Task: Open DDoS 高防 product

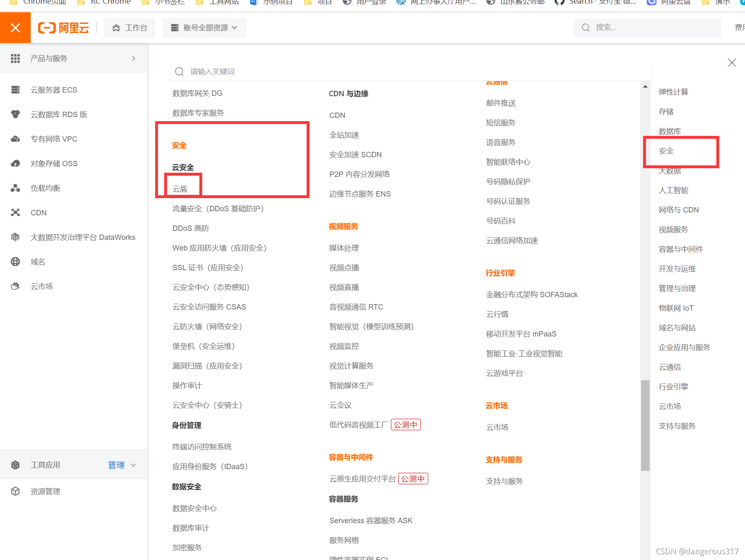Action: click(x=191, y=228)
